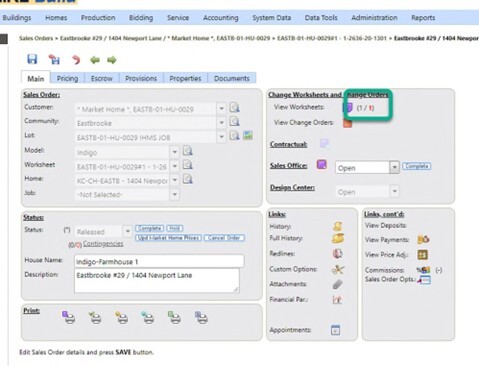Open the Contingencies link
The width and height of the screenshot is (479, 366).
(x=103, y=244)
